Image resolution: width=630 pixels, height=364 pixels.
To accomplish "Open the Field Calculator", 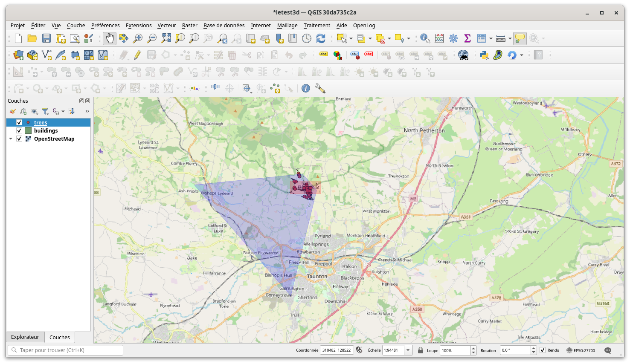I will 439,38.
